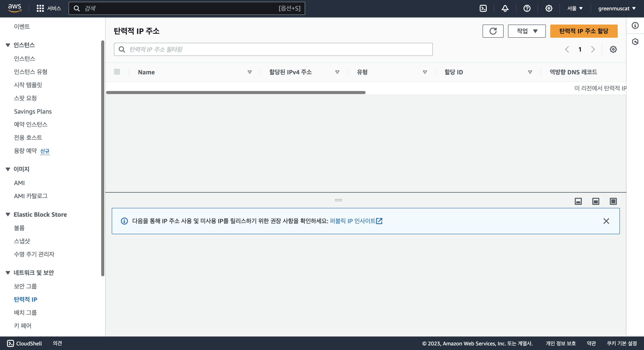Open AMI 카탈로그 in the sidebar
The width and height of the screenshot is (644, 350).
(30, 196)
